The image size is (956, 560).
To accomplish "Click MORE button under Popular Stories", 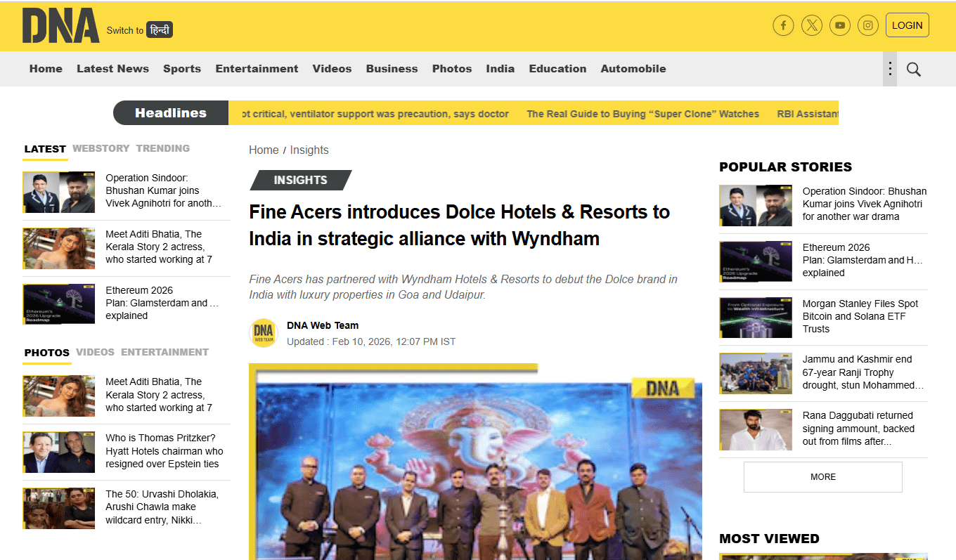I will pos(822,477).
